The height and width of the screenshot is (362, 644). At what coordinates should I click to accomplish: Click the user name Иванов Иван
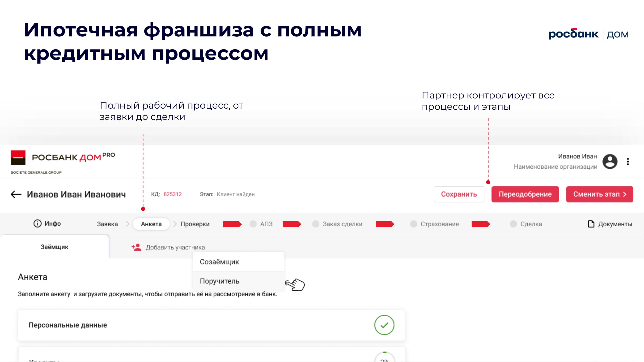click(577, 156)
